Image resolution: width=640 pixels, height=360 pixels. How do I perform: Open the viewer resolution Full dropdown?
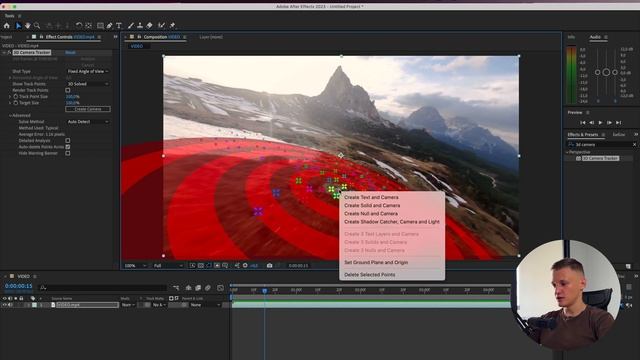[168, 266]
